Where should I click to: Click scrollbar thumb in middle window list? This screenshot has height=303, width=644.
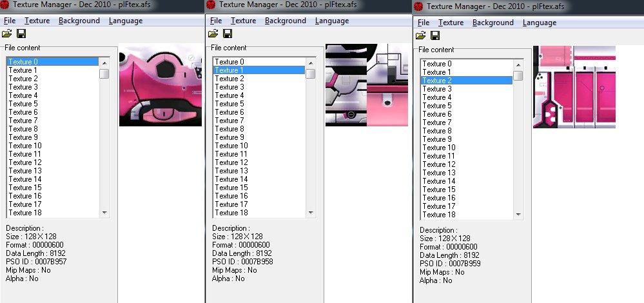[311, 73]
